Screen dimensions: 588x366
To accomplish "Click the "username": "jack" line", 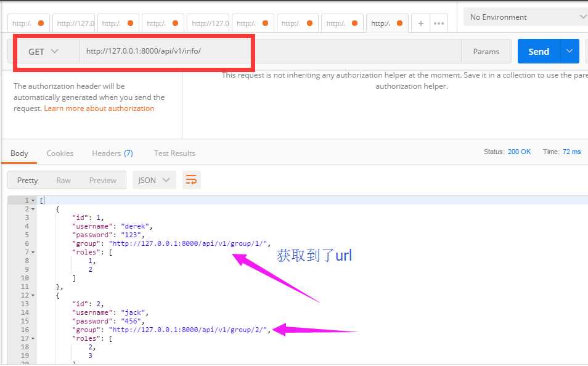I will tap(110, 313).
